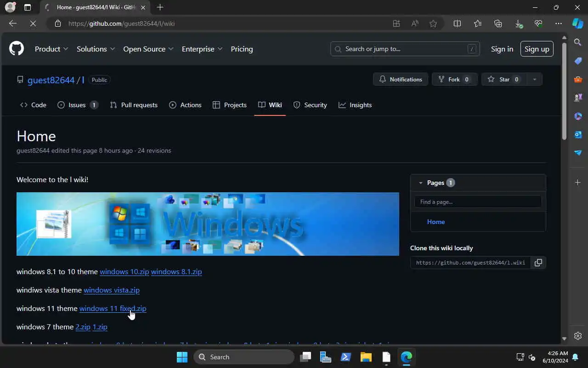Open the Actions tab

tap(185, 105)
